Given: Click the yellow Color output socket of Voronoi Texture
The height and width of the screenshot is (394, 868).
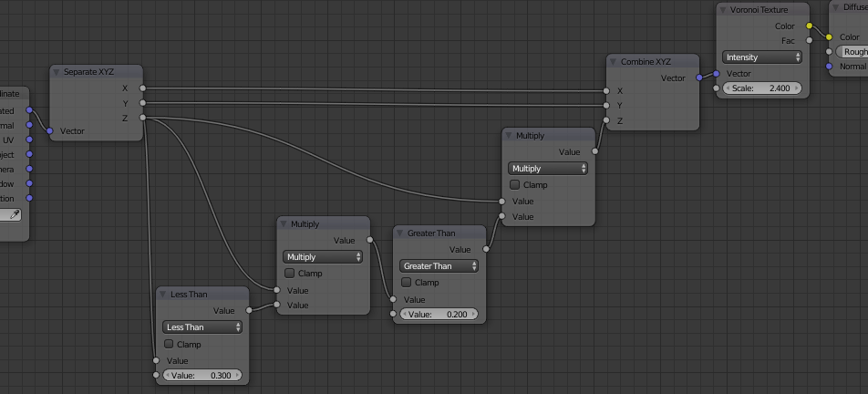Looking at the screenshot, I should pyautogui.click(x=809, y=26).
